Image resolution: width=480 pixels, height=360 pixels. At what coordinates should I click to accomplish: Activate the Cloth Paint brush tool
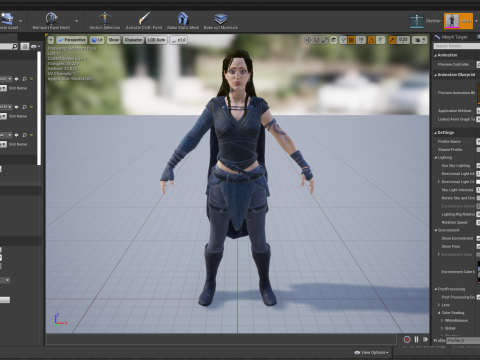coord(144,19)
